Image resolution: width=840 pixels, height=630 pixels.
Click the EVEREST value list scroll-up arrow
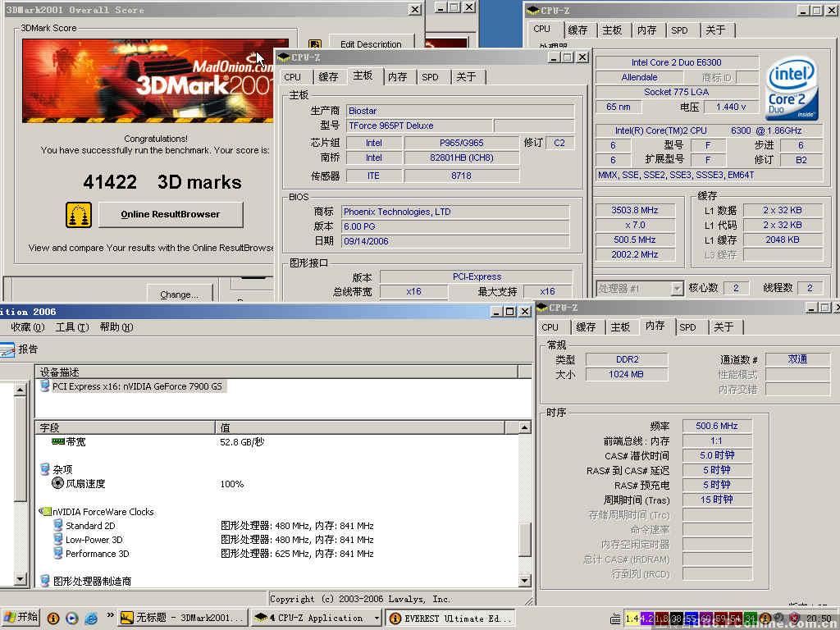(524, 427)
